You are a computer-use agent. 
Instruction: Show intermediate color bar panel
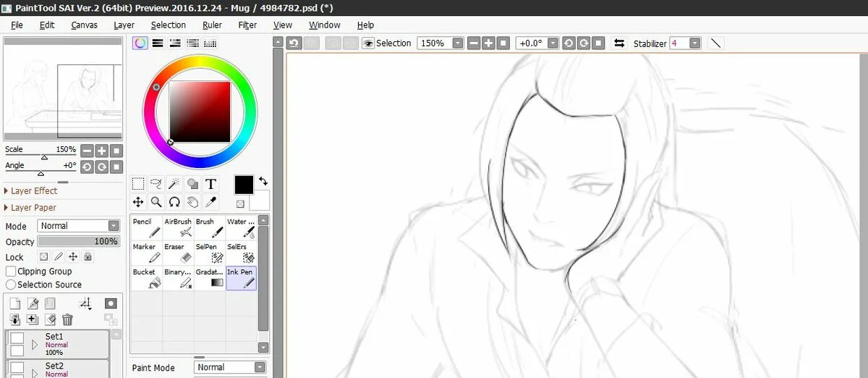pyautogui.click(x=192, y=43)
